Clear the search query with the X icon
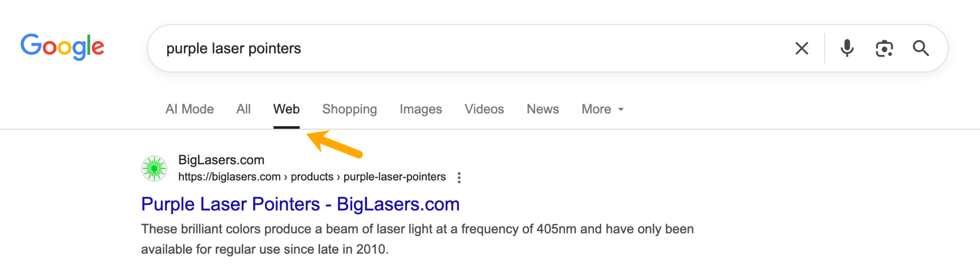 802,48
